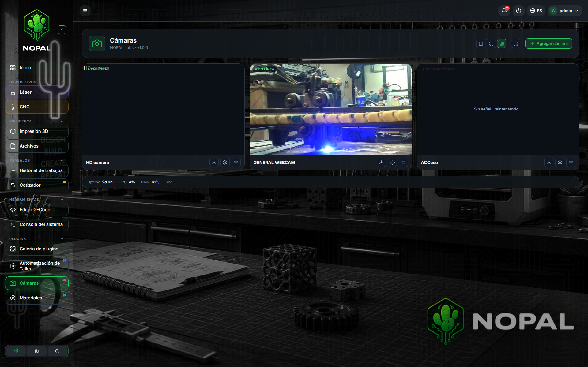Collapse the HERRAMIENTAS section

(x=62, y=200)
